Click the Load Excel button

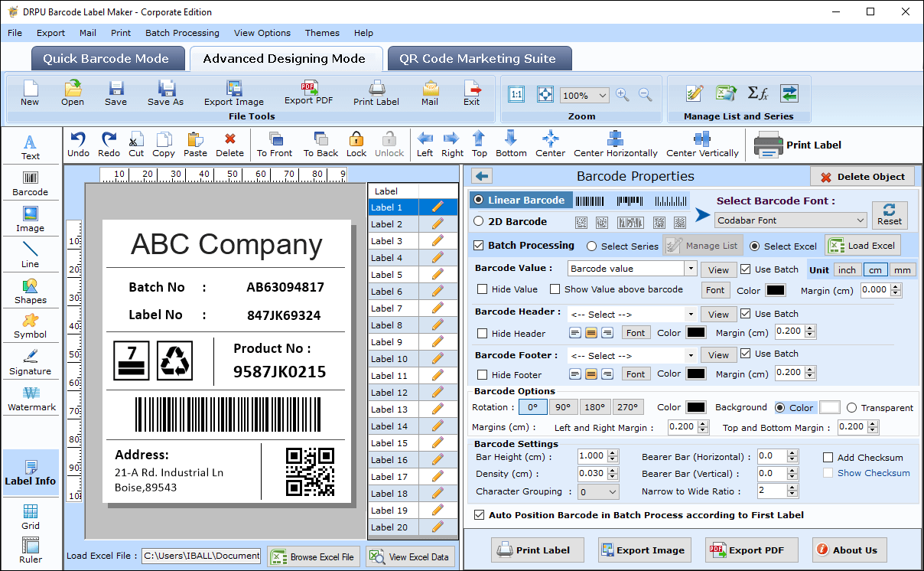pyautogui.click(x=862, y=246)
